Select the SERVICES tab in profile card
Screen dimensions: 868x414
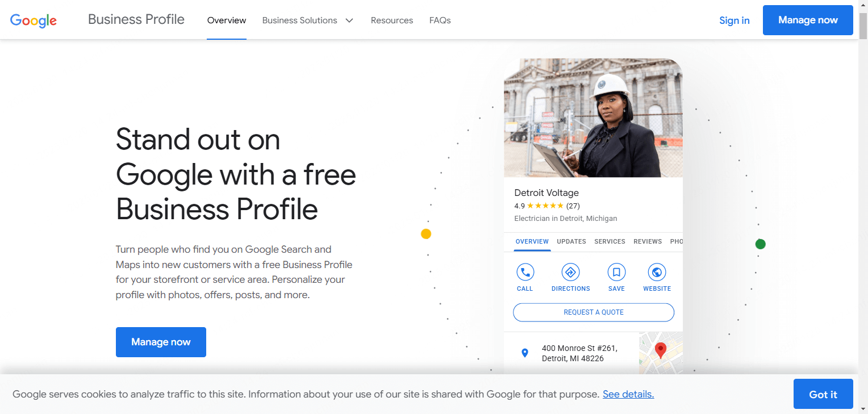click(610, 241)
